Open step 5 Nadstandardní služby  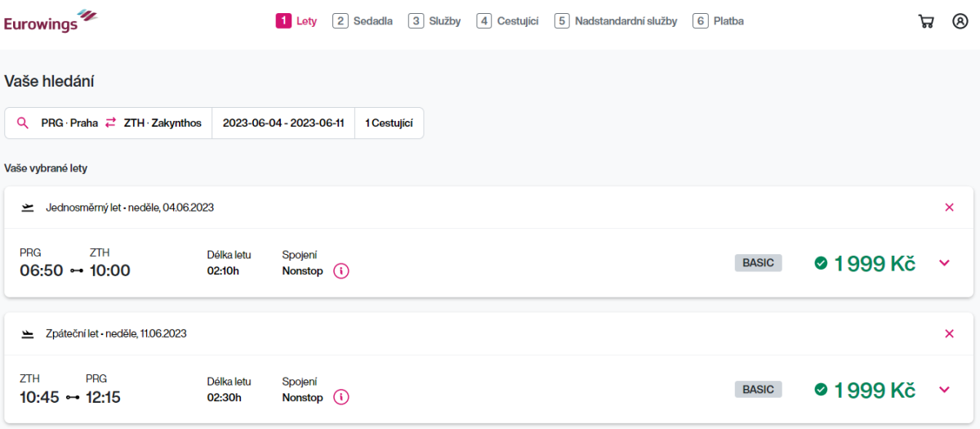click(x=615, y=21)
